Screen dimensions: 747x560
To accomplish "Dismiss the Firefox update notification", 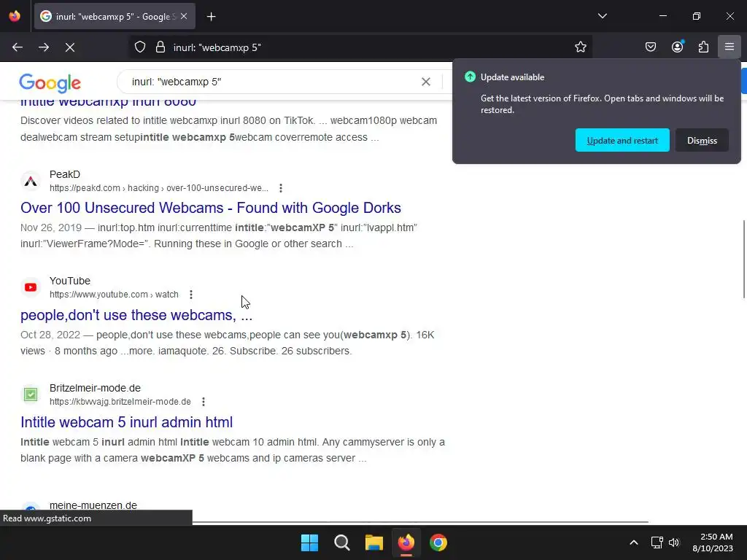I will pyautogui.click(x=702, y=141).
